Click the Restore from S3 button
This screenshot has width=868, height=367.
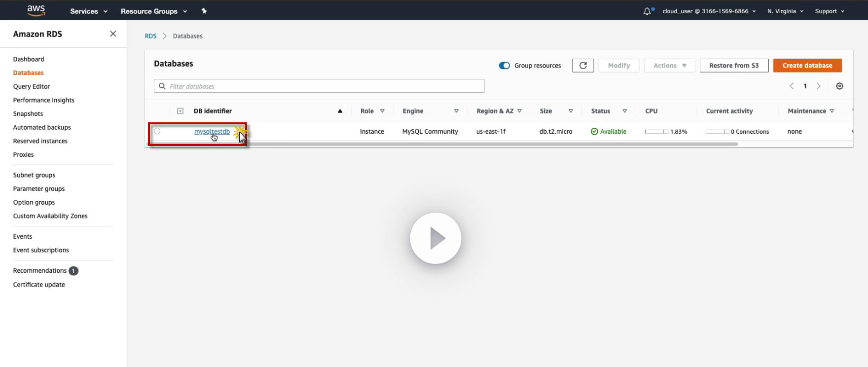point(734,66)
